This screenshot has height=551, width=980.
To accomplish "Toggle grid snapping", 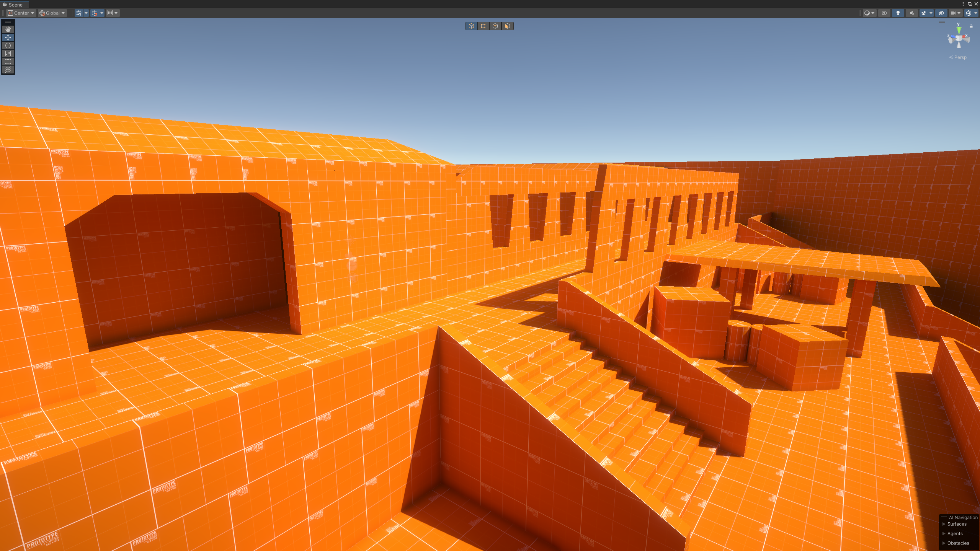I will tap(94, 13).
